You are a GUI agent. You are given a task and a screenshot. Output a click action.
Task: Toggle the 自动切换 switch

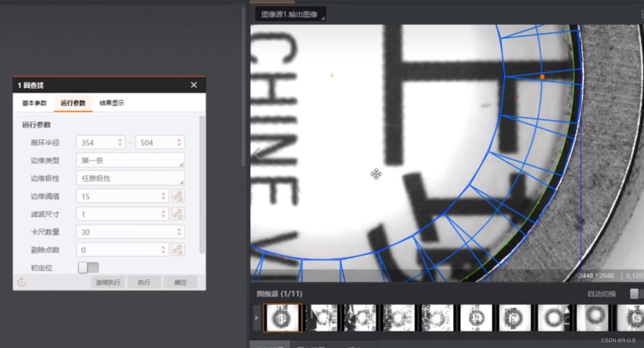pos(636,294)
